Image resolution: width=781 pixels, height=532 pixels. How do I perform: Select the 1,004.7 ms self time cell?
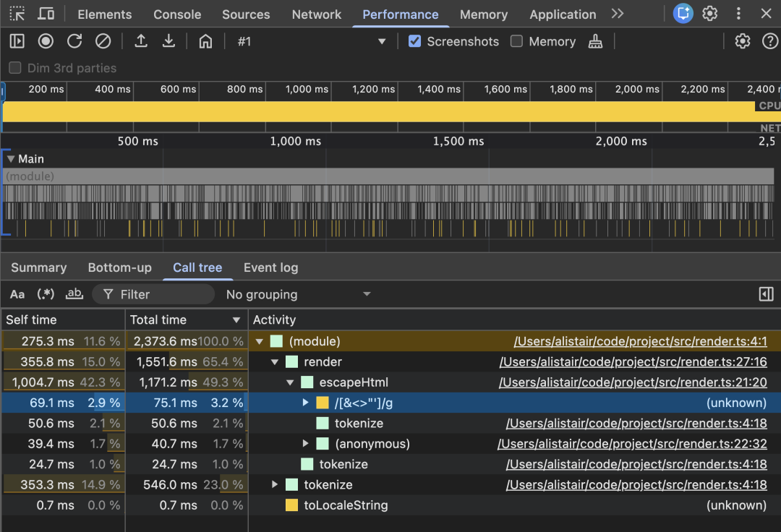[x=63, y=382]
